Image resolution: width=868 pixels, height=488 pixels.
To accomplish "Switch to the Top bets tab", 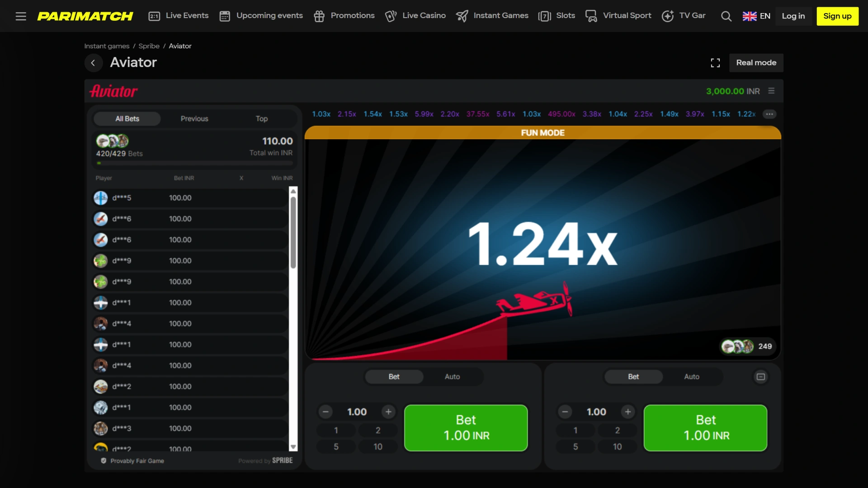I will pos(261,118).
